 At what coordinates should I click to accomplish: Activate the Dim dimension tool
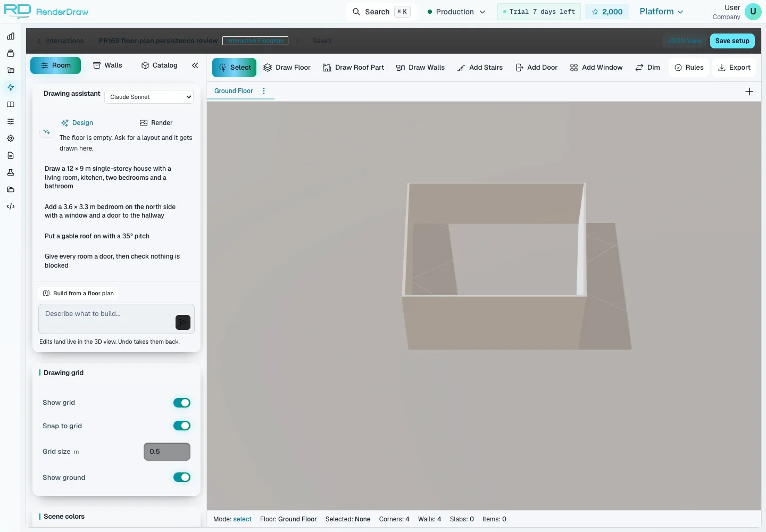tap(648, 68)
